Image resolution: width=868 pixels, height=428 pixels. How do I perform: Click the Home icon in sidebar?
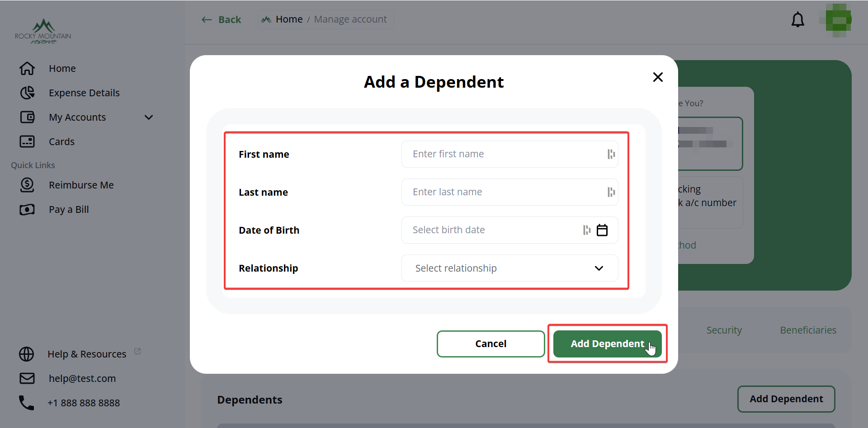point(27,68)
